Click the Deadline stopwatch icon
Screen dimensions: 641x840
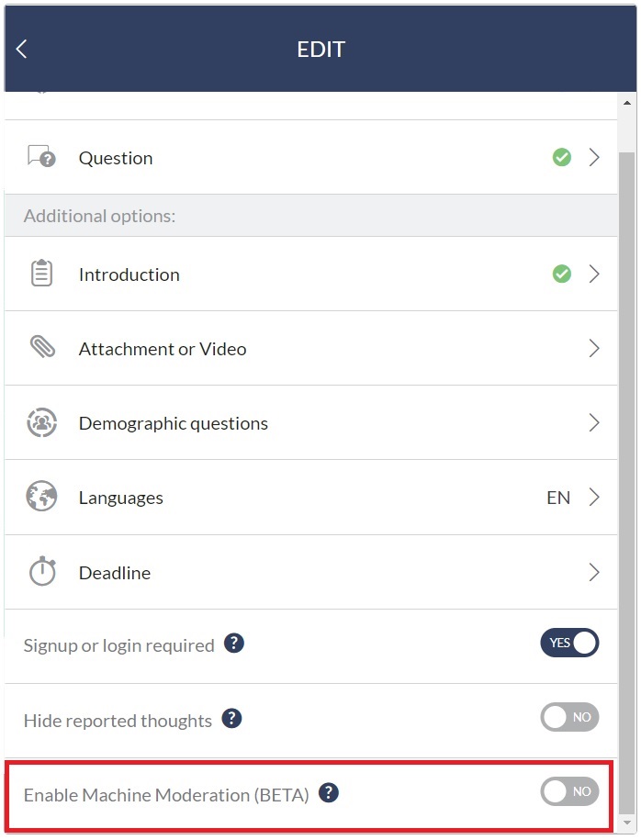click(x=42, y=572)
